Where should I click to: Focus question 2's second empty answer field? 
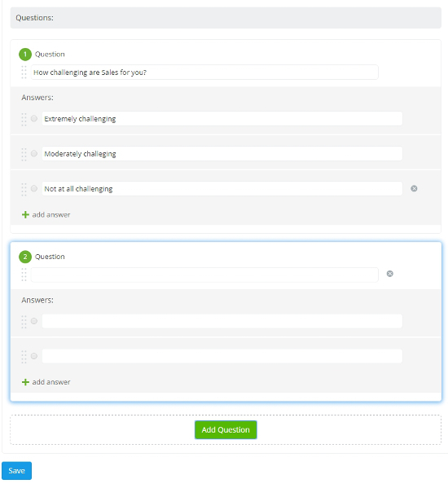click(222, 356)
